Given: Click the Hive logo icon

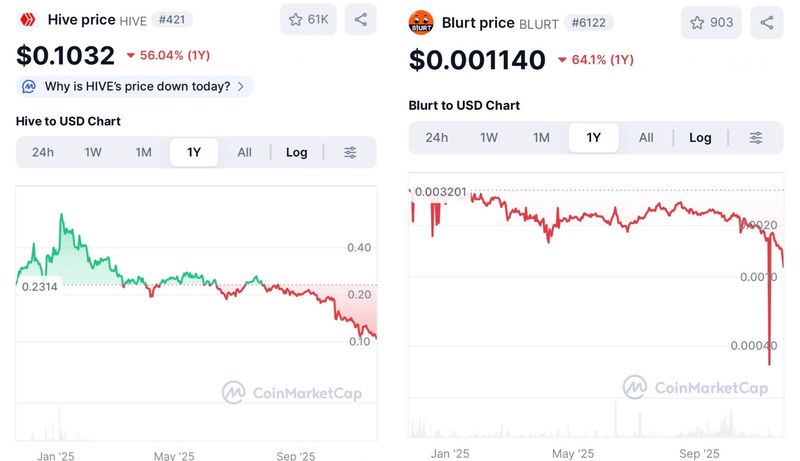Looking at the screenshot, I should pos(28,19).
